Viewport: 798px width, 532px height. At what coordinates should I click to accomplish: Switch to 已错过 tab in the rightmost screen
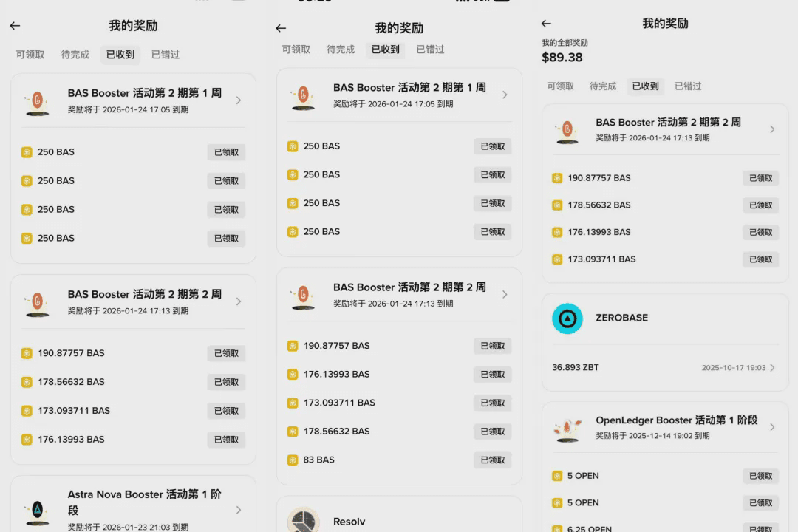point(687,86)
